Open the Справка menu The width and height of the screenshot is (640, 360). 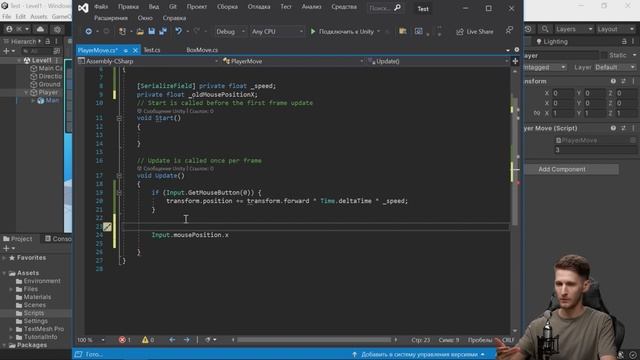click(x=174, y=18)
